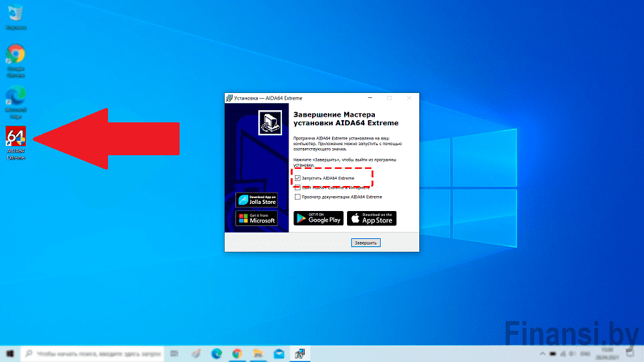Launch Chrome from the taskbar

237,354
